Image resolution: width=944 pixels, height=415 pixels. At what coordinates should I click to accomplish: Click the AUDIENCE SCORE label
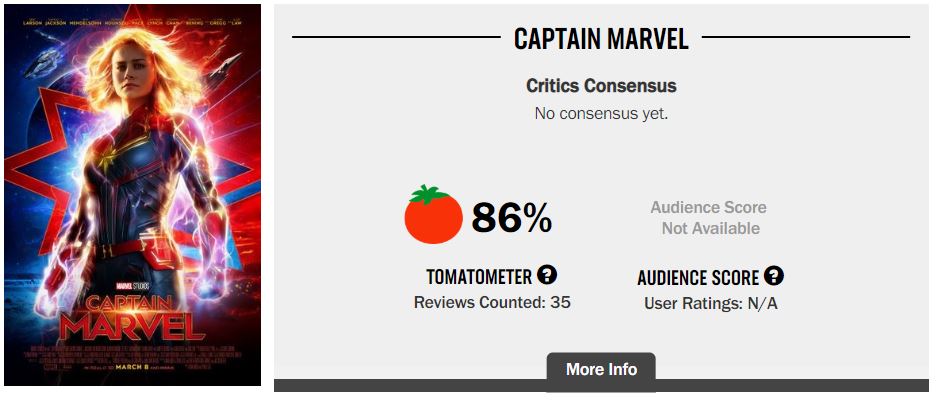pos(698,278)
